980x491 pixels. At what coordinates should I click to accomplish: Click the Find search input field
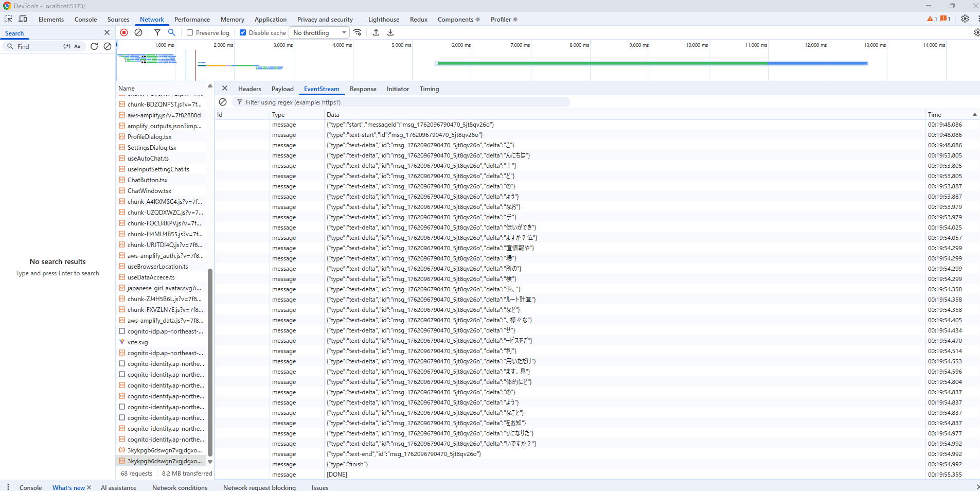pos(39,46)
